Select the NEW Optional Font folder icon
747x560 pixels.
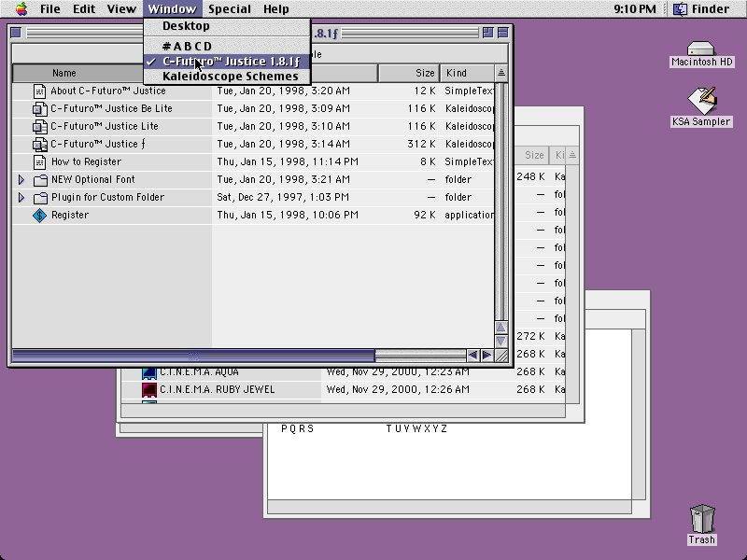(x=40, y=180)
